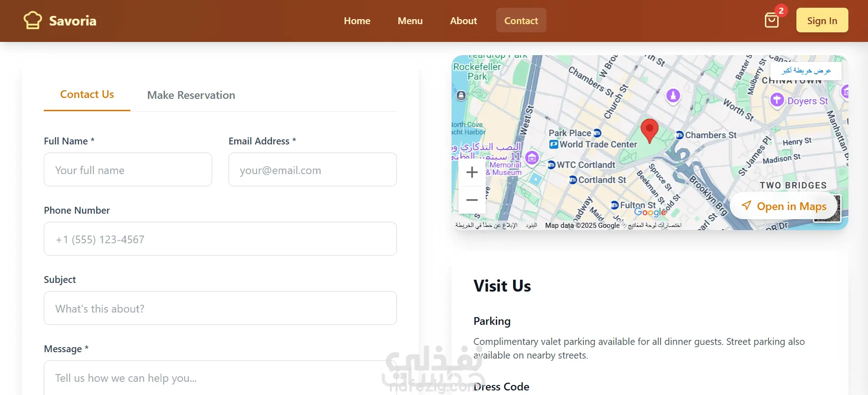Image resolution: width=868 pixels, height=395 pixels.
Task: Open the larger map link 'عرض خريطة أكبر'
Action: [x=806, y=71]
